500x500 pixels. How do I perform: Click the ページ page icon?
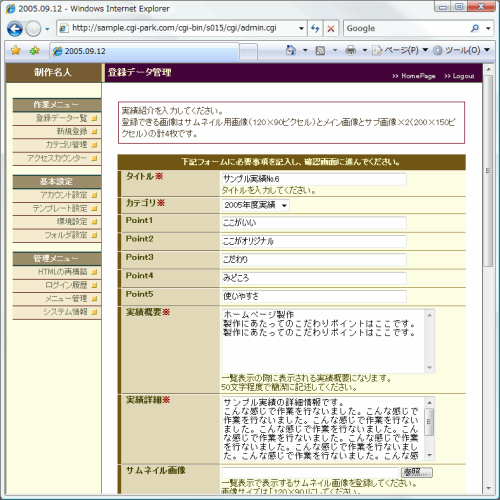pyautogui.click(x=377, y=50)
